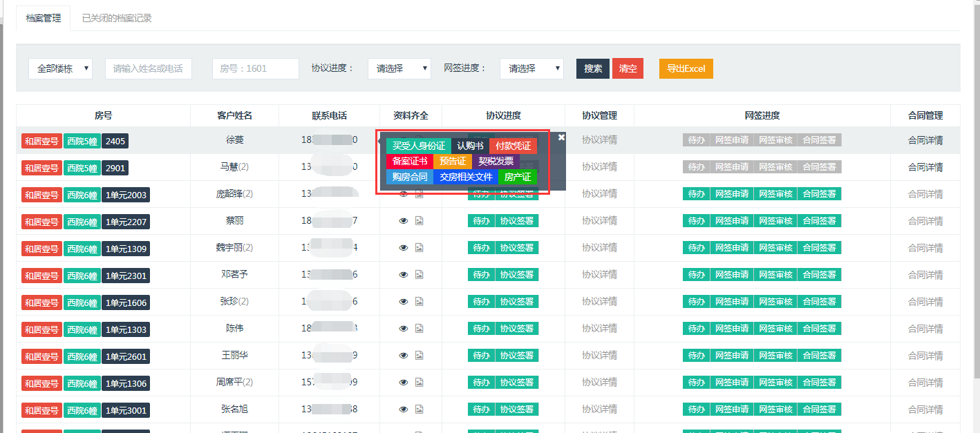Click the image icon in 周席平's row
The height and width of the screenshot is (433, 980).
coord(419,383)
